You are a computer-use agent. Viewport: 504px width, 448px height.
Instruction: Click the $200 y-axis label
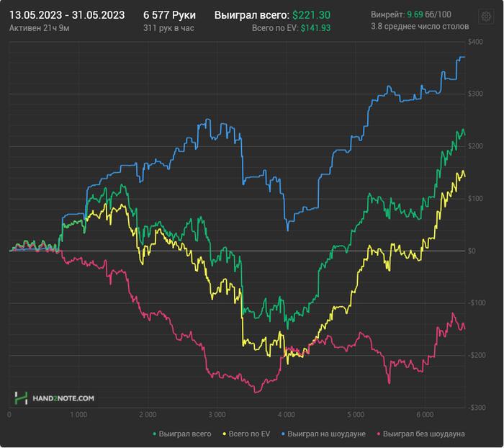tap(475, 146)
